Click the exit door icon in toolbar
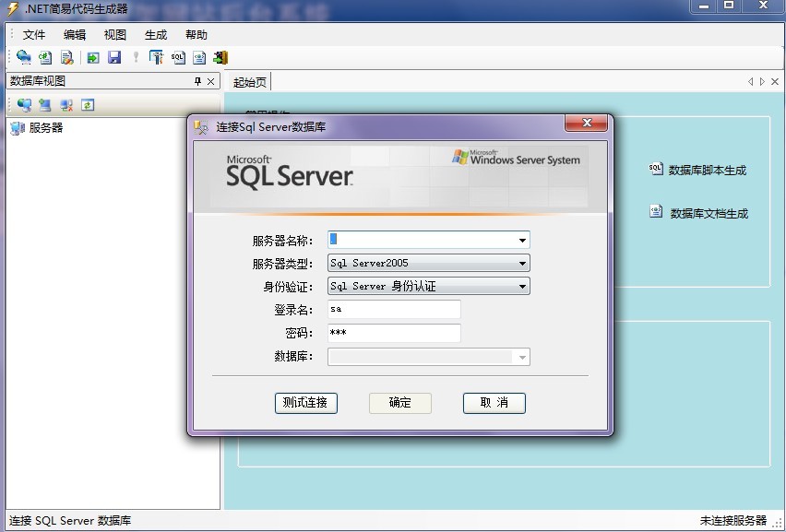This screenshot has height=532, width=786. click(x=220, y=57)
